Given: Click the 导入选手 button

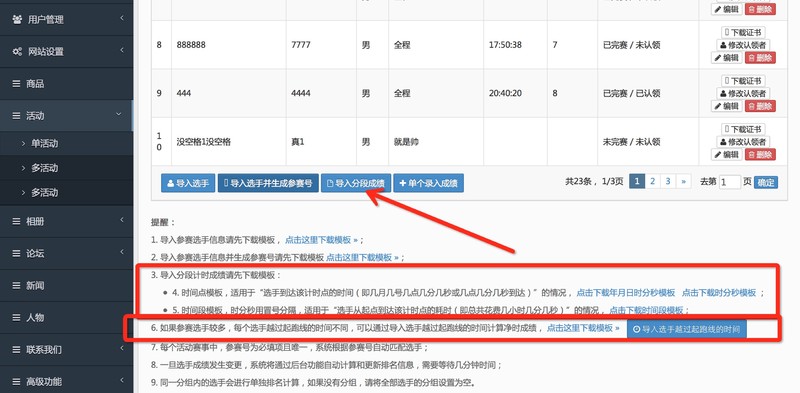Looking at the screenshot, I should coord(188,183).
